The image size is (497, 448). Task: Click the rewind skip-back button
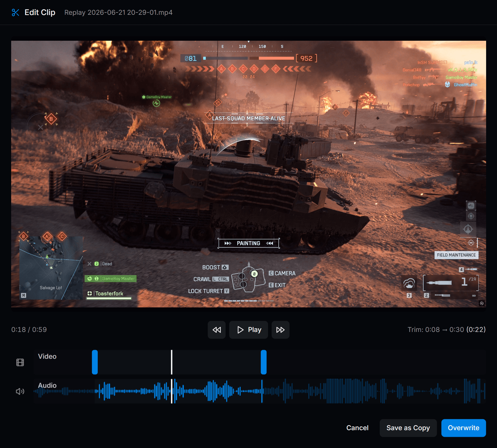(x=217, y=330)
